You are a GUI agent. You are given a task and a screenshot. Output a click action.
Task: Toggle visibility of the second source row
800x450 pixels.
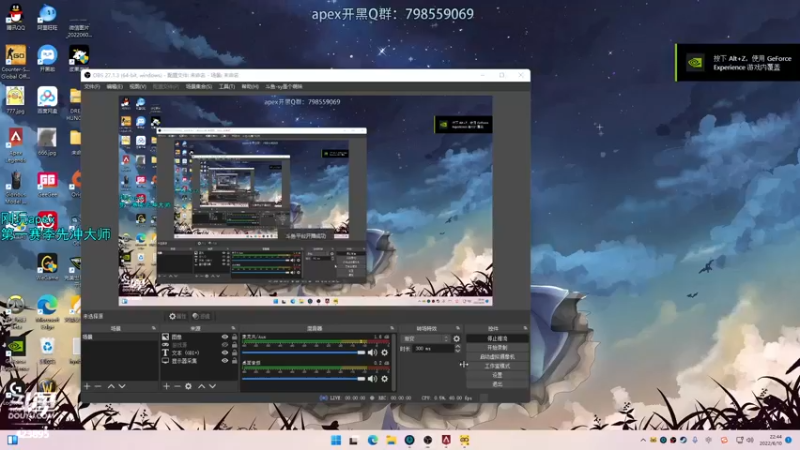coord(224,345)
